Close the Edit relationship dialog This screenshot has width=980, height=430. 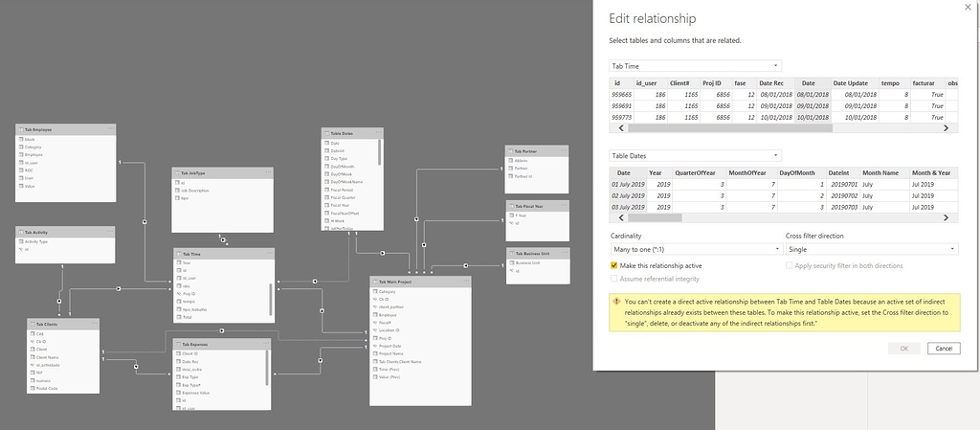click(x=968, y=10)
